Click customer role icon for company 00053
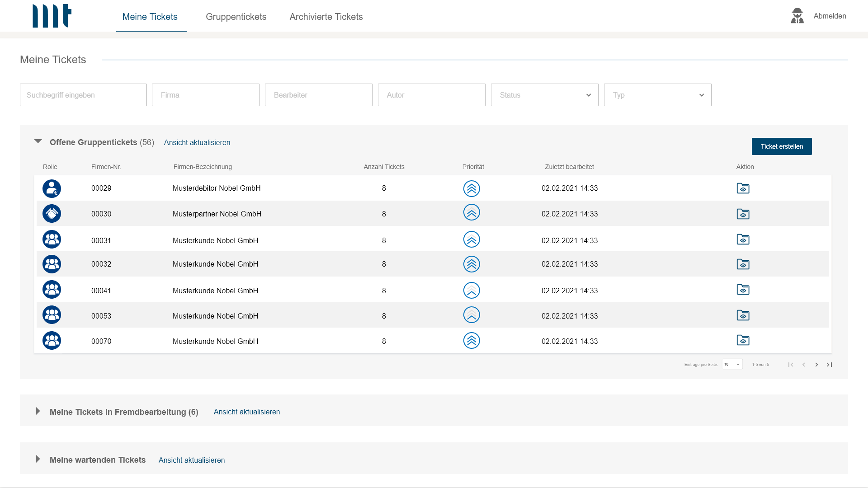 52,314
